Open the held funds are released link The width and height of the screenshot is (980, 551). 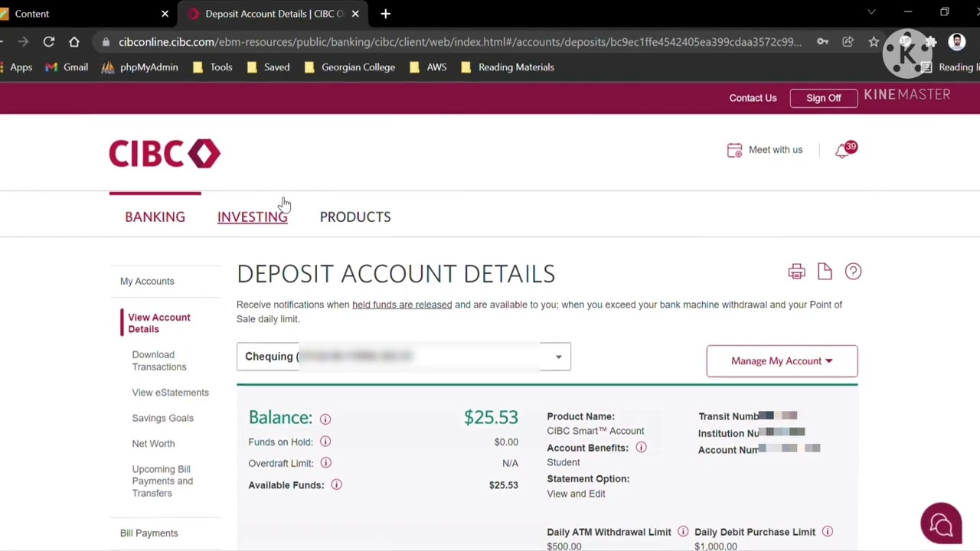pyautogui.click(x=402, y=305)
